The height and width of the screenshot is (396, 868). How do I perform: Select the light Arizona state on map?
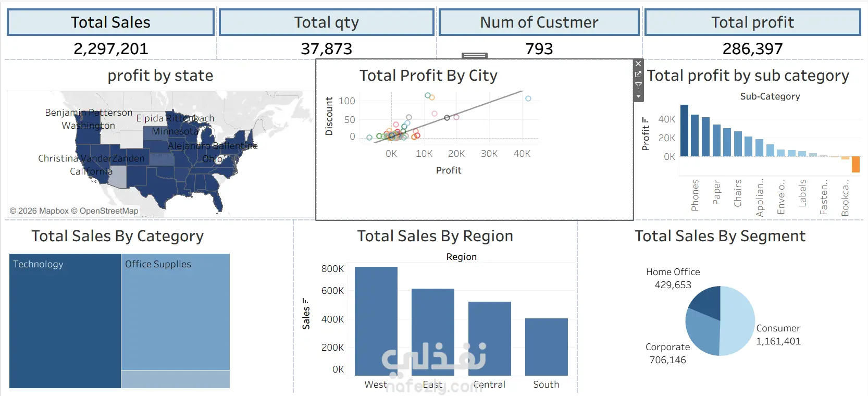pos(118,178)
